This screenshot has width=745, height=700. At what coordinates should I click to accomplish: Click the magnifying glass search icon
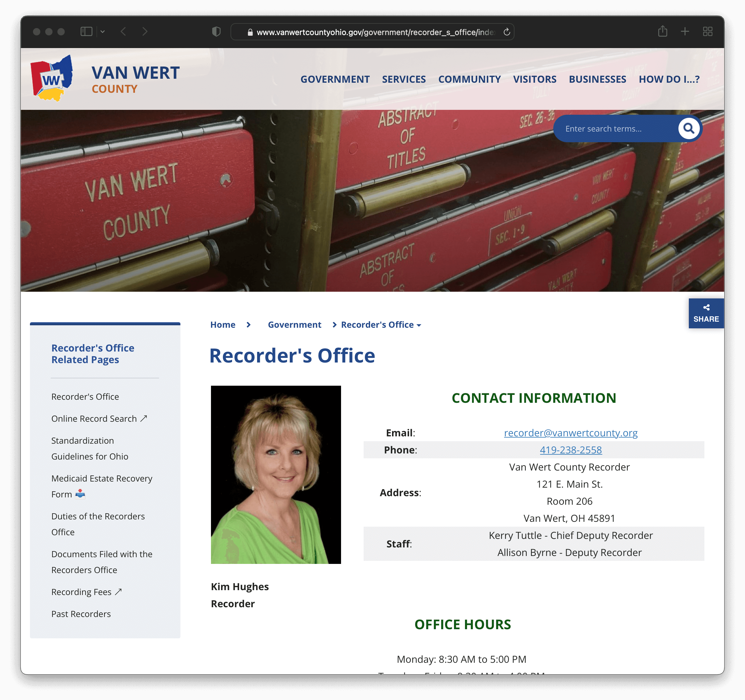pyautogui.click(x=689, y=128)
